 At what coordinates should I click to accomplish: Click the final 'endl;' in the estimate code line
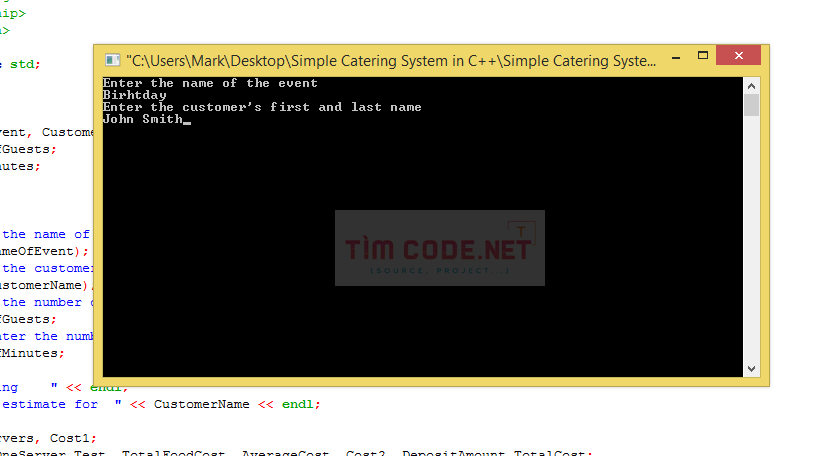301,404
